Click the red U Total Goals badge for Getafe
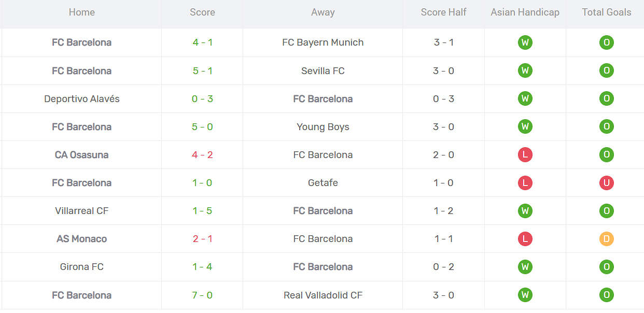Image resolution: width=644 pixels, height=313 pixels. (x=606, y=182)
